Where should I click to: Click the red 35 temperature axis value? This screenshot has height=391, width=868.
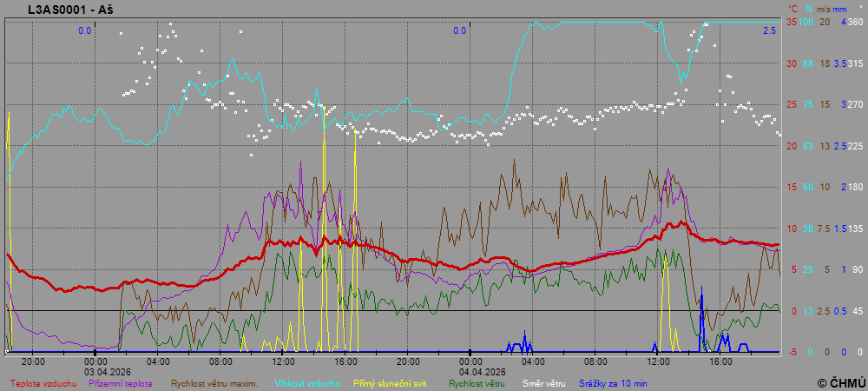point(791,22)
